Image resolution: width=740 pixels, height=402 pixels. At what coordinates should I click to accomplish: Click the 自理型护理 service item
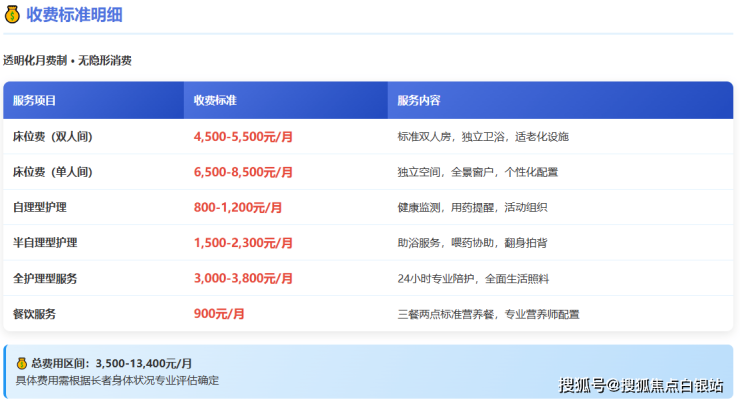pyautogui.click(x=39, y=207)
